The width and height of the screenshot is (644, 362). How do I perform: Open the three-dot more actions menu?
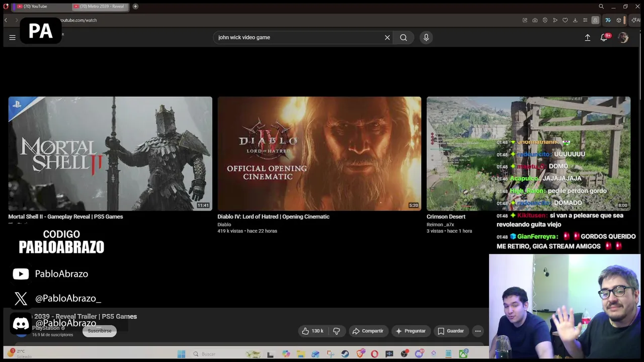click(x=478, y=331)
